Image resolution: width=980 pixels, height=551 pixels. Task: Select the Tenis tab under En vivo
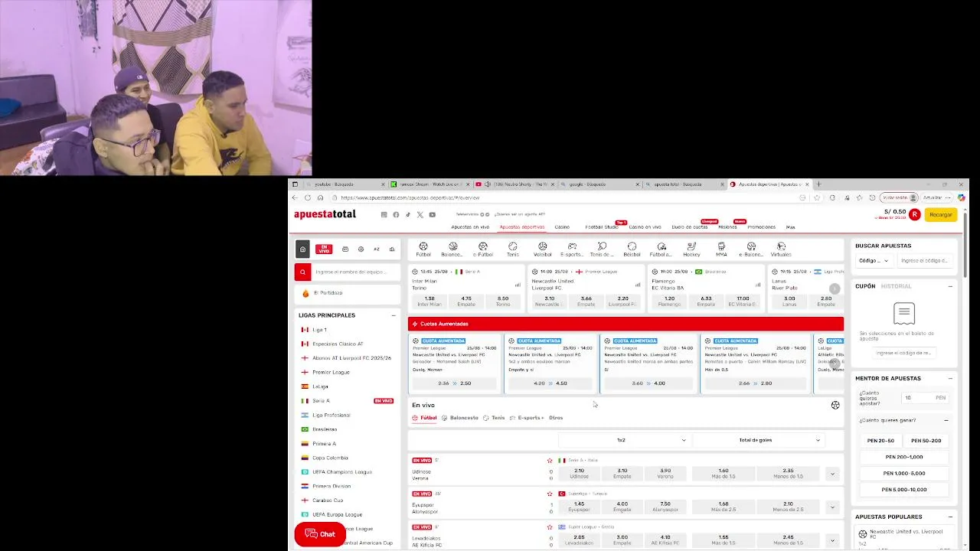(x=494, y=418)
